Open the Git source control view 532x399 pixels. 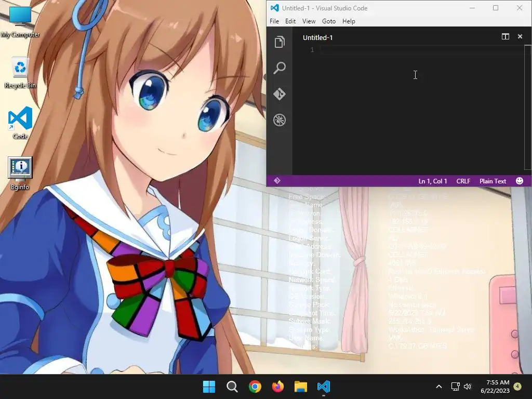click(x=280, y=94)
